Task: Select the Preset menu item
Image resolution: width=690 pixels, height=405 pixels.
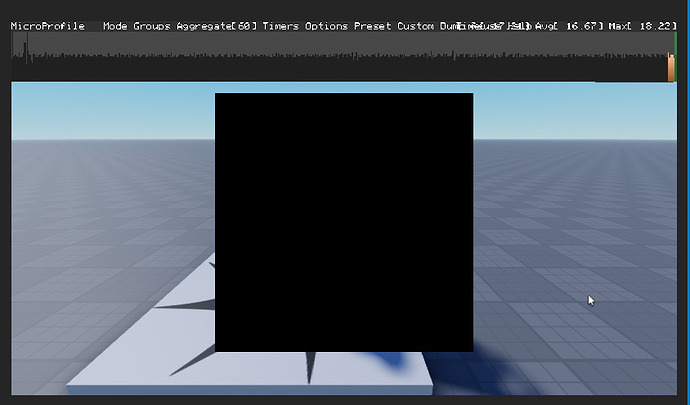Action: click(x=372, y=26)
